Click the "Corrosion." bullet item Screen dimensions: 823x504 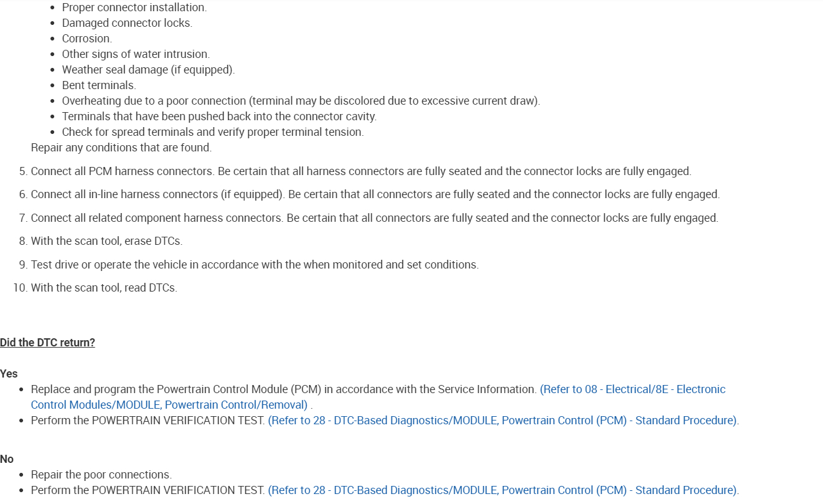[87, 39]
